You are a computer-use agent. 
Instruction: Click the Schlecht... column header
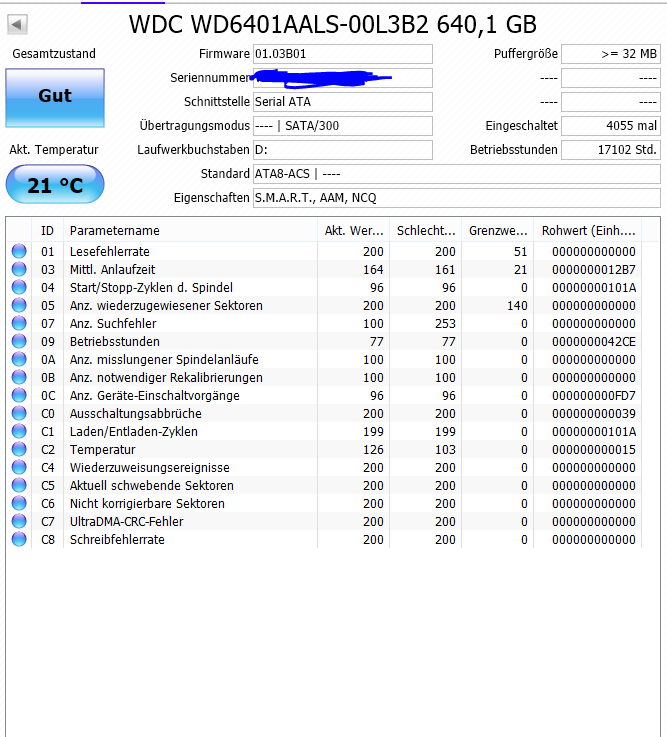425,231
